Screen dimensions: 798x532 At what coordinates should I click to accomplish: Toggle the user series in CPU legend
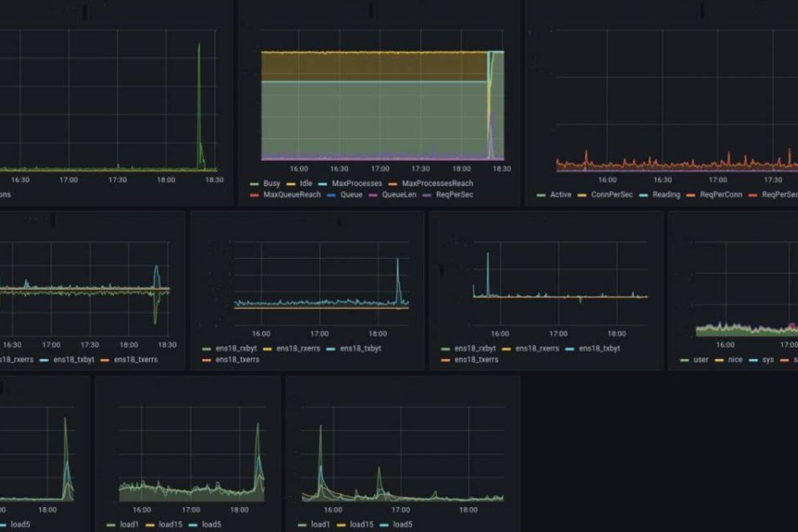click(701, 360)
